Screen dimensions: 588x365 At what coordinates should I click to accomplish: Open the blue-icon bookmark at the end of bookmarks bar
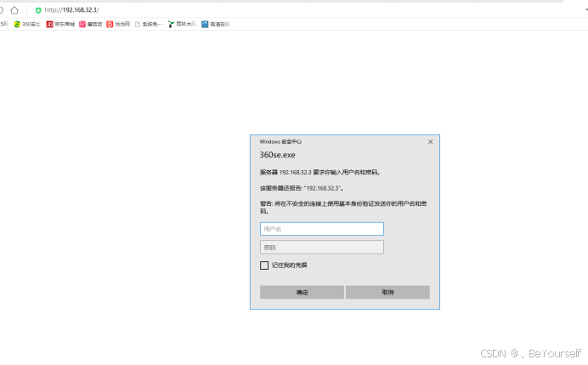coord(216,24)
